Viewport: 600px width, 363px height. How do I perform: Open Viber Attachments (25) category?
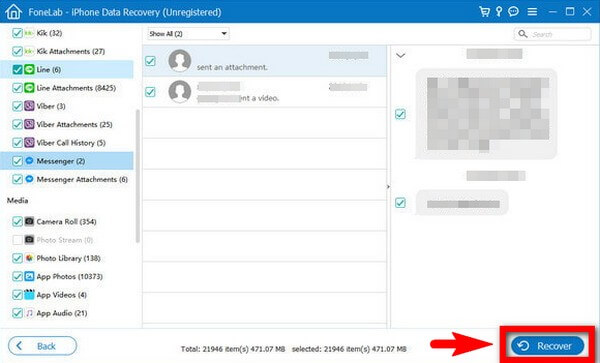pos(74,124)
